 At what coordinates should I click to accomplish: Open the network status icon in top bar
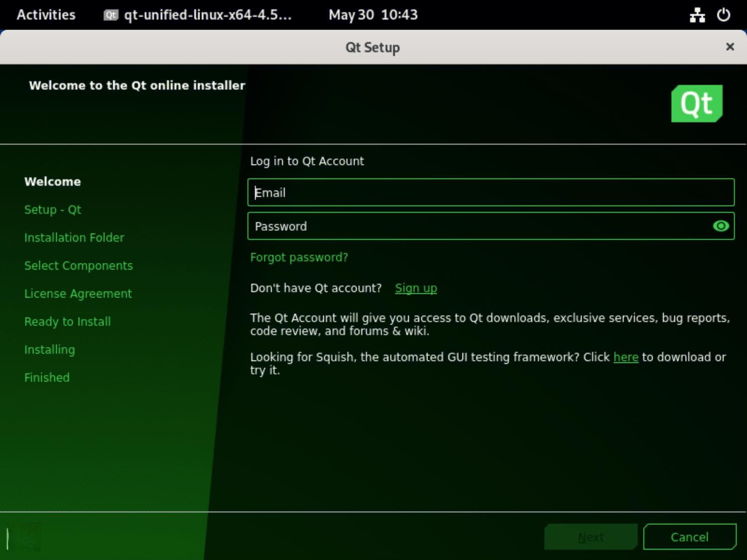(697, 15)
